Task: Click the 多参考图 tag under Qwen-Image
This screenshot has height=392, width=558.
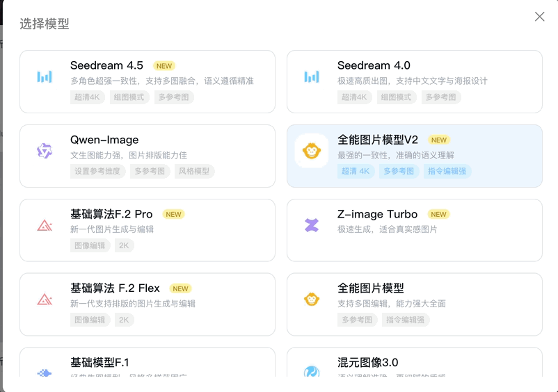Action: coord(150,171)
